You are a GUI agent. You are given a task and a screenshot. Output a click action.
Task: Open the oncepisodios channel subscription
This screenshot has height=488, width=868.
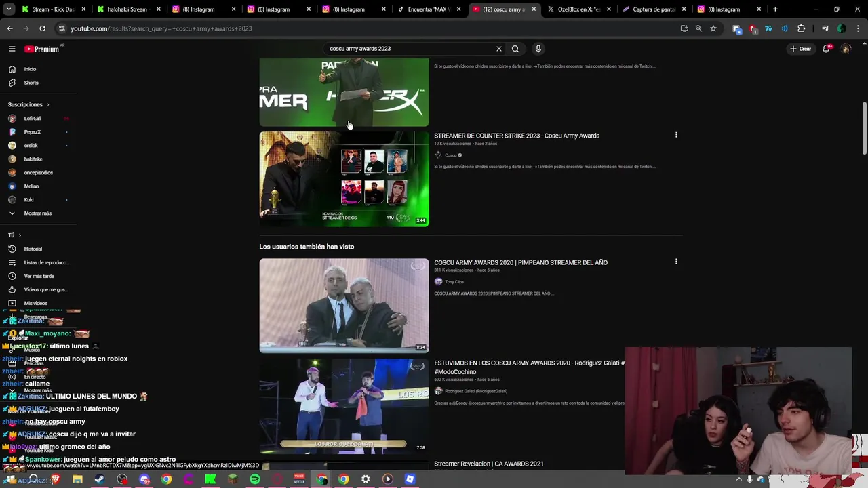[38, 172]
